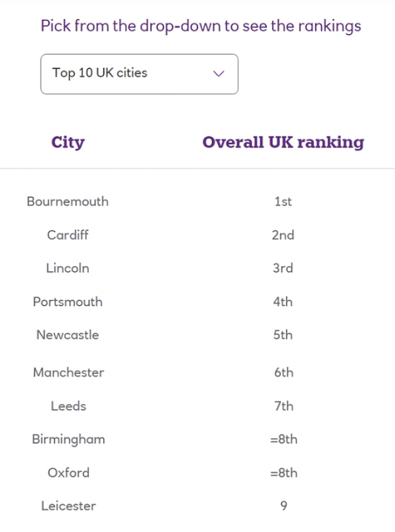Click the Overall UK ranking header
This screenshot has width=395, height=532.
pyautogui.click(x=282, y=142)
